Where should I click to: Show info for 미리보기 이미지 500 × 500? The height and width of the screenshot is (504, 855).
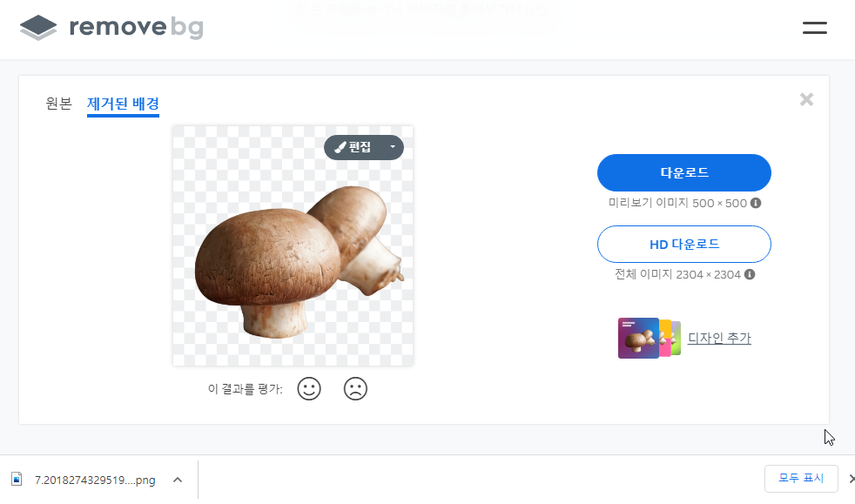756,203
